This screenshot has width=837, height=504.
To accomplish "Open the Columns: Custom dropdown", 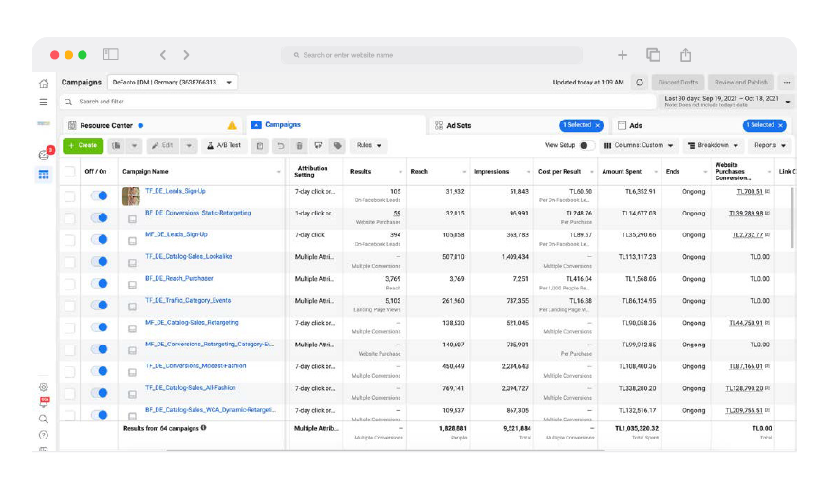I will click(x=639, y=145).
